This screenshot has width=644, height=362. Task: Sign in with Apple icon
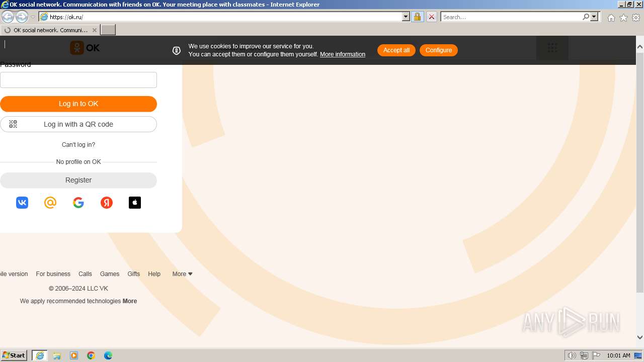(x=135, y=203)
